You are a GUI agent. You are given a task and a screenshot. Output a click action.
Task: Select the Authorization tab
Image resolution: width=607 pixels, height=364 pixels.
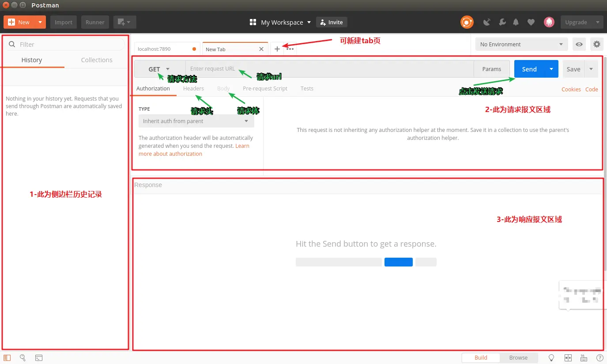point(153,89)
